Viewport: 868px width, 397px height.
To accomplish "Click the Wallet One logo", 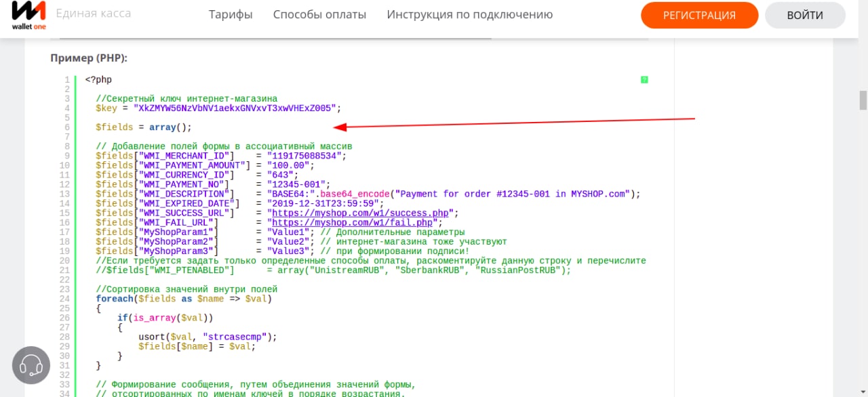I will tap(29, 14).
